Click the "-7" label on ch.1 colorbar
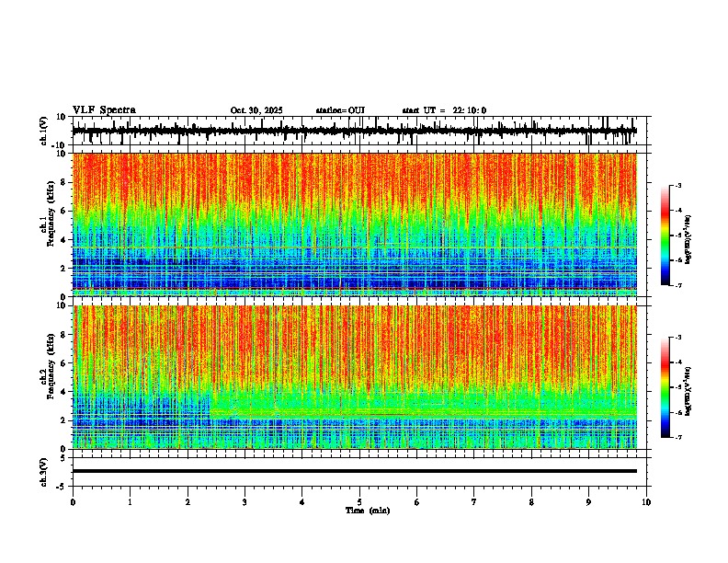This screenshot has height=563, width=728. coord(678,285)
